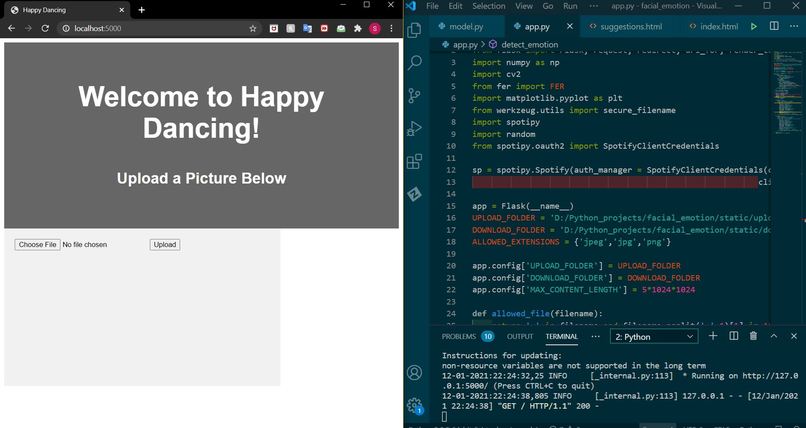Click the Upload button
The image size is (806, 428).
165,245
